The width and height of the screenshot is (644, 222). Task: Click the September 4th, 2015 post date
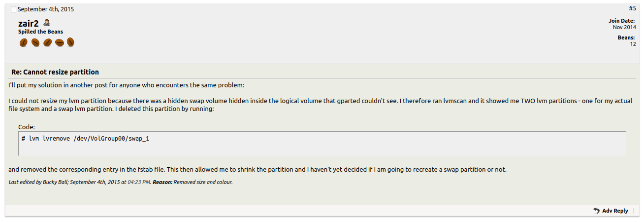[x=46, y=9]
